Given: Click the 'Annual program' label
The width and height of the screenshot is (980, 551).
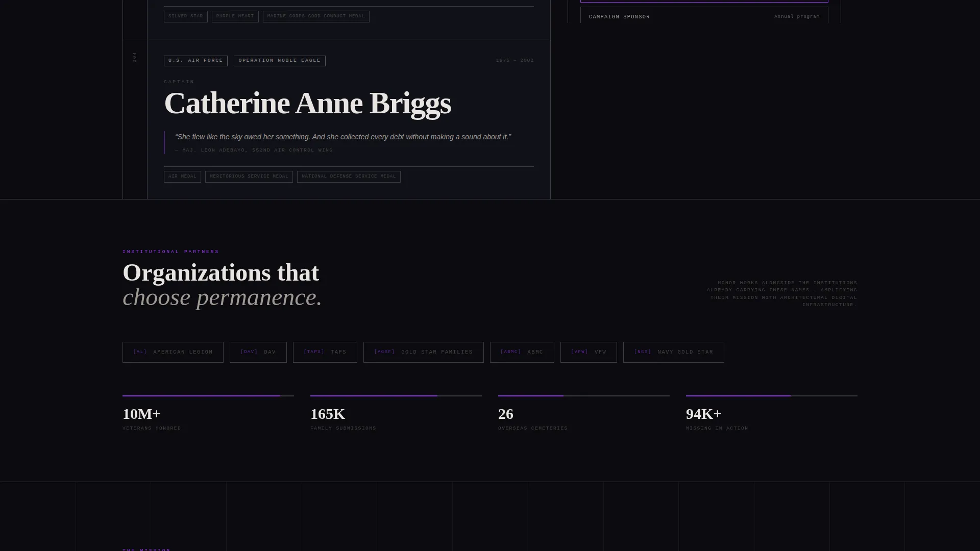Looking at the screenshot, I should 797,17.
